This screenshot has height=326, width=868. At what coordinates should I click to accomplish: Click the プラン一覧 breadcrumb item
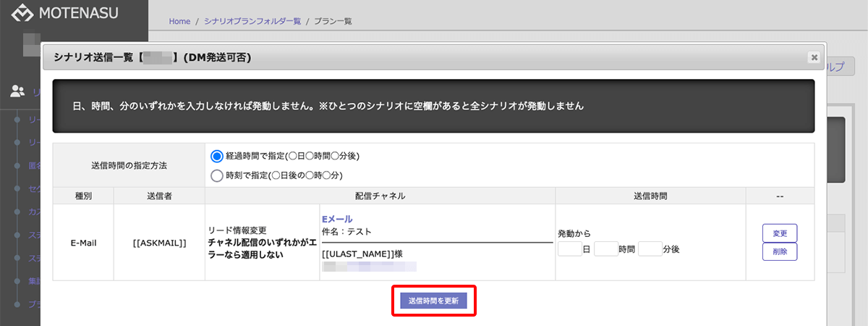click(x=333, y=22)
